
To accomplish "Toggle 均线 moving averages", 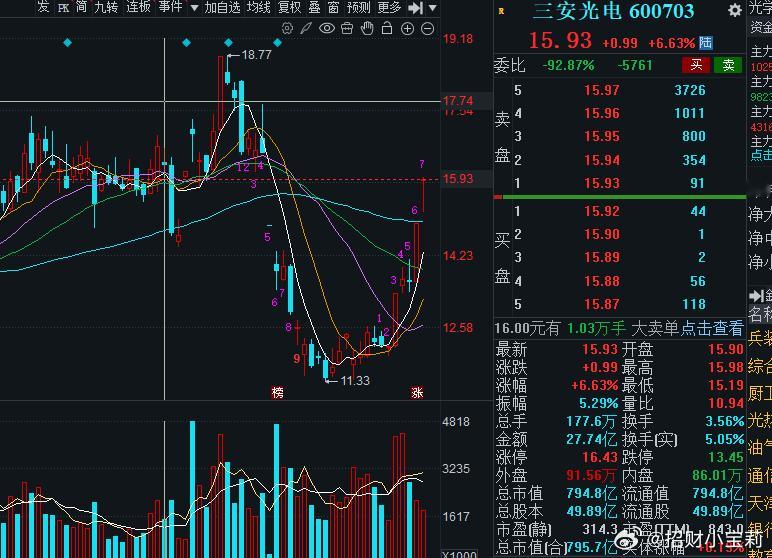I will [258, 7].
